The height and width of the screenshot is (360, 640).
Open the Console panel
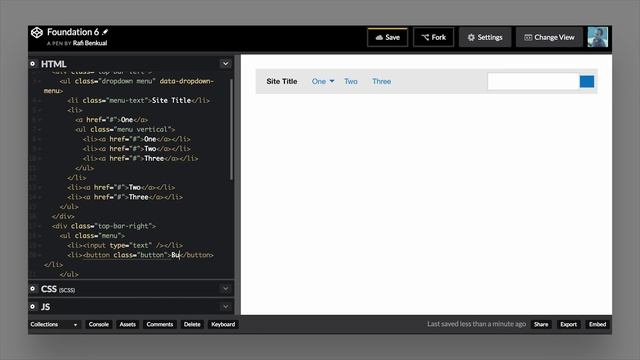pyautogui.click(x=99, y=324)
